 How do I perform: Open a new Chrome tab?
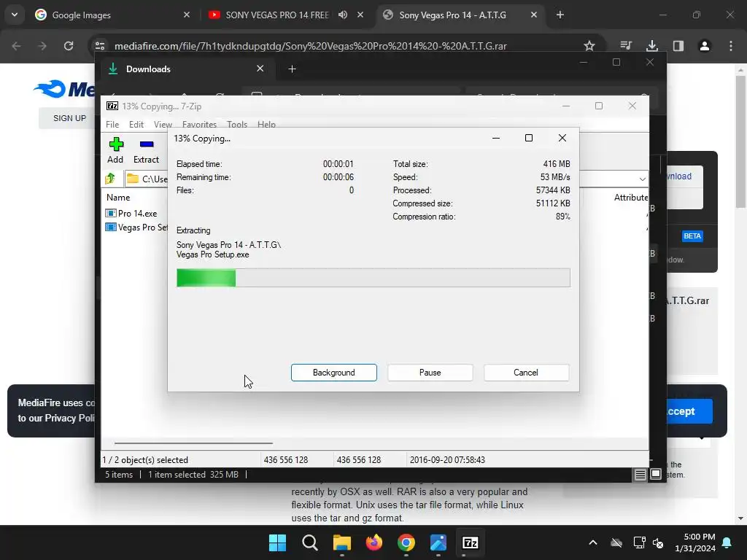560,15
